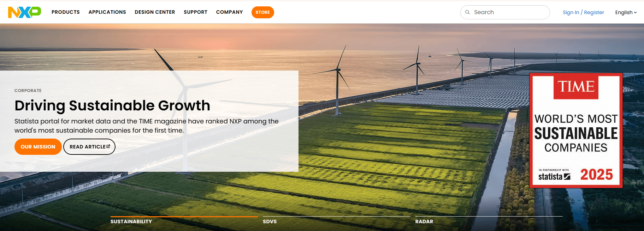
Task: Click the TIME Sustainable Companies 2025 badge
Action: [x=576, y=130]
